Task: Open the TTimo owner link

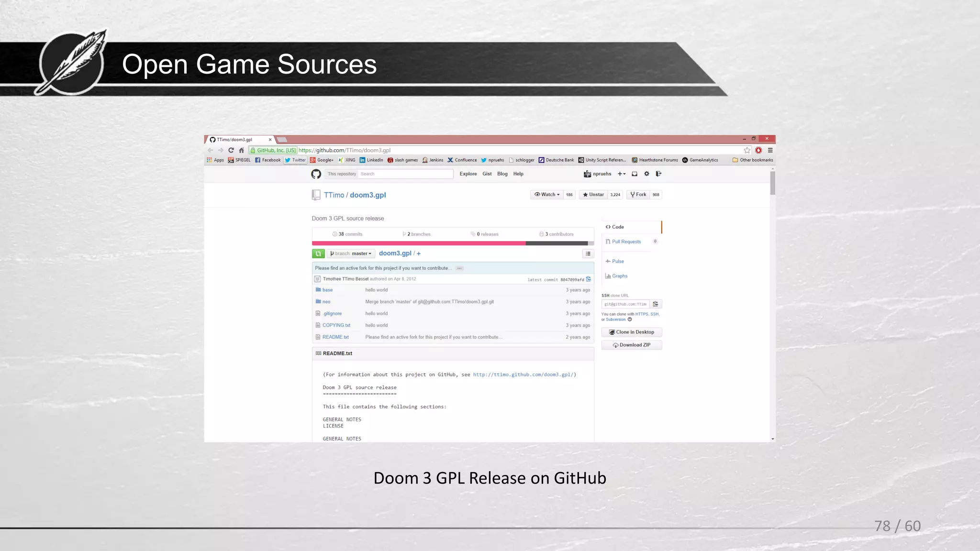Action: 334,195
